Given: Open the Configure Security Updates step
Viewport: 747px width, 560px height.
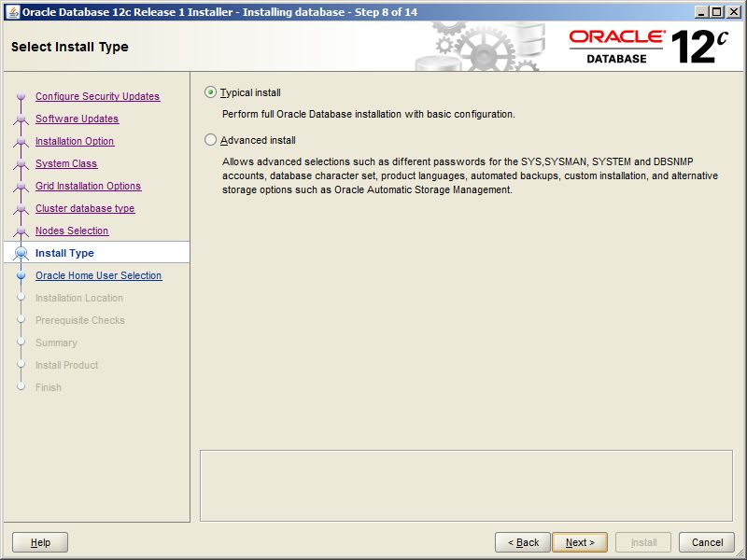Looking at the screenshot, I should point(98,96).
